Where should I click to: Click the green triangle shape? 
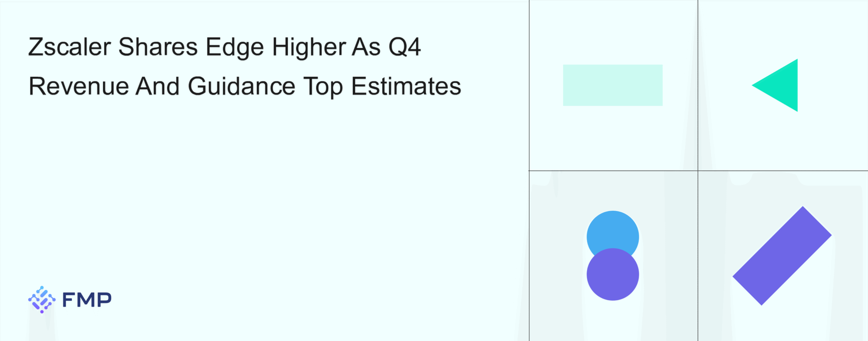pos(782,85)
